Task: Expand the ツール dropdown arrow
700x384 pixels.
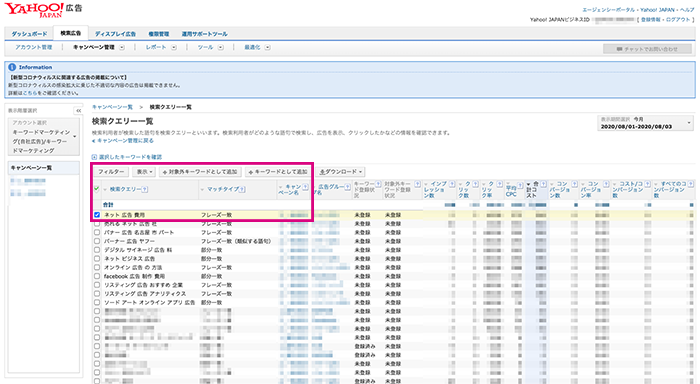Action: click(221, 47)
